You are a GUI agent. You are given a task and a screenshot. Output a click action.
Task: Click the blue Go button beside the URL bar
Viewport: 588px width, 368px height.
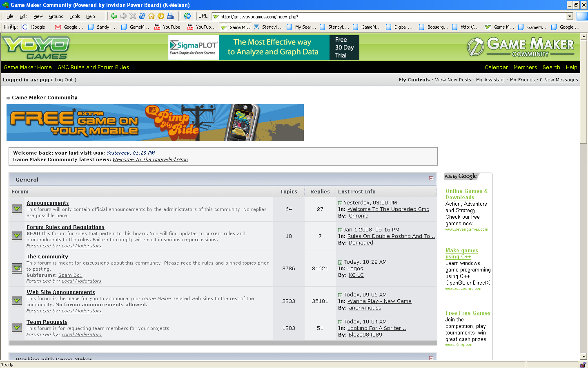click(x=582, y=16)
